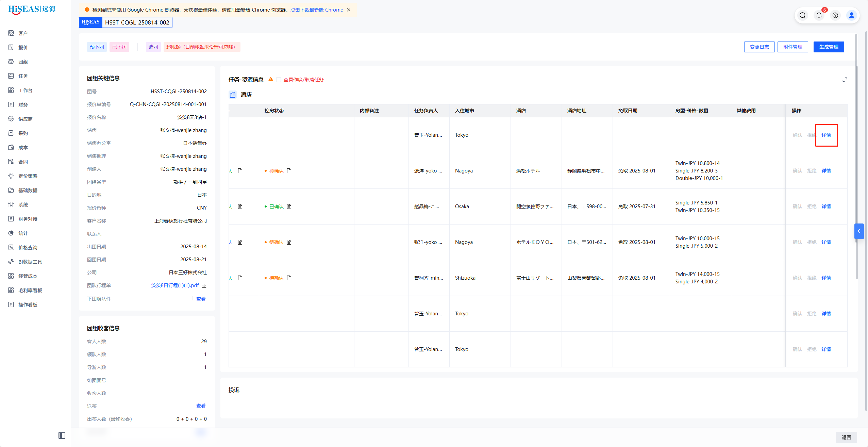
Task: Select the HSST-CQGL-250814-002 tab
Action: (137, 22)
